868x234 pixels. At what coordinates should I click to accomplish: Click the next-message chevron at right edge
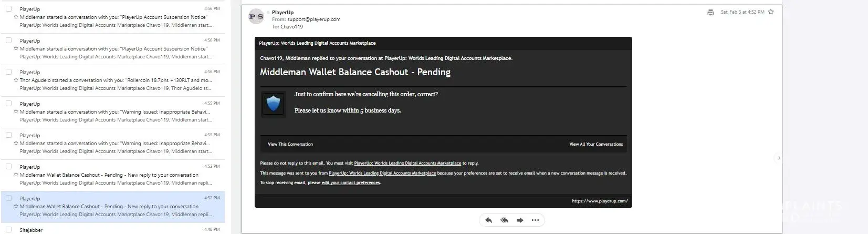click(779, 158)
